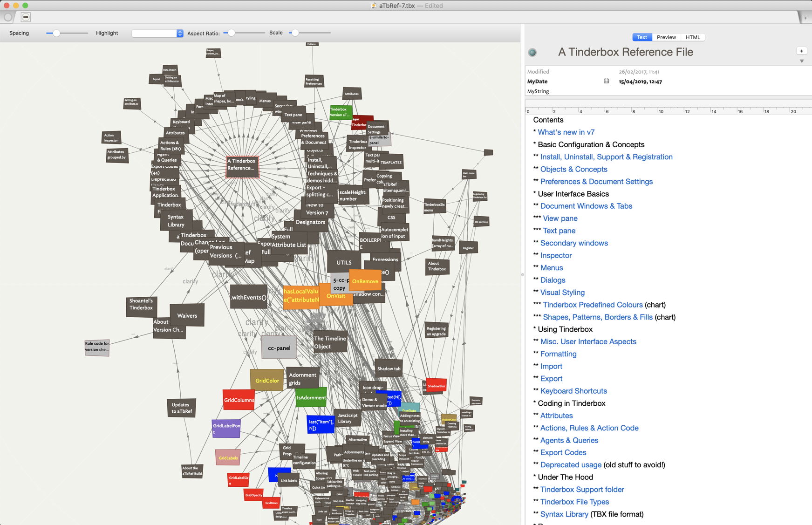This screenshot has width=812, height=525.
Task: Open the "Document Windows & Tabs" link
Action: pyautogui.click(x=586, y=206)
